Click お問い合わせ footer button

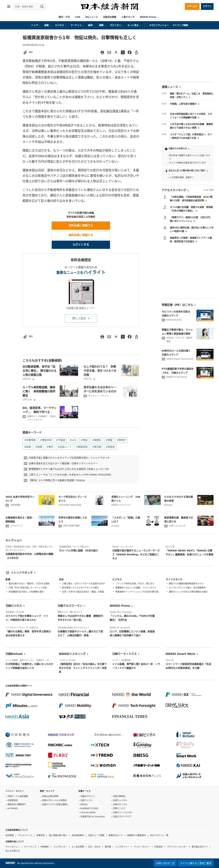click(x=165, y=863)
